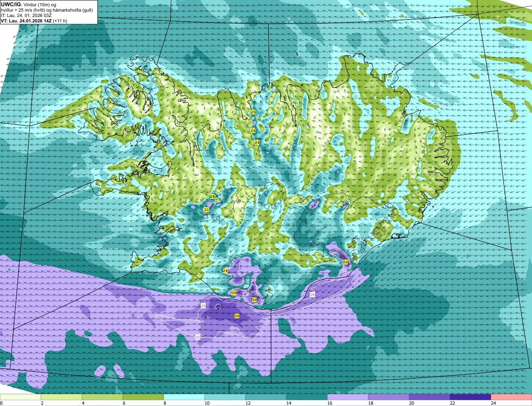Click the "8" tick on the color scale
The height and width of the screenshot is (406, 532).
point(165,403)
